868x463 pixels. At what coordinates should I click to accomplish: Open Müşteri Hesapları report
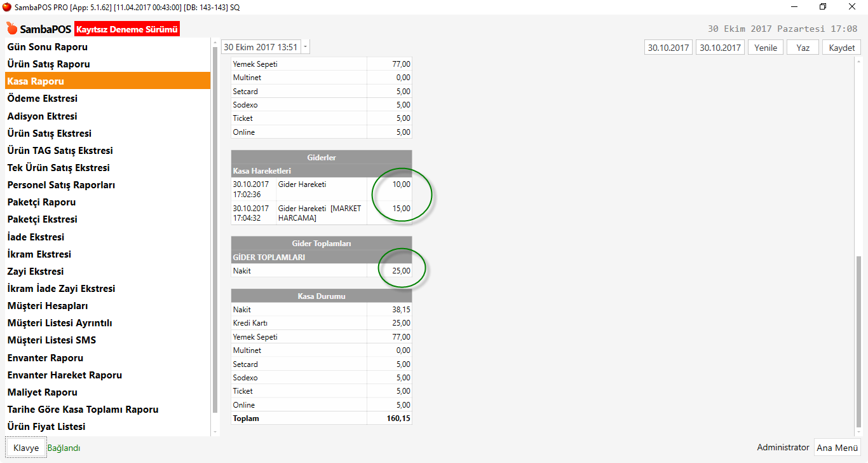click(48, 306)
